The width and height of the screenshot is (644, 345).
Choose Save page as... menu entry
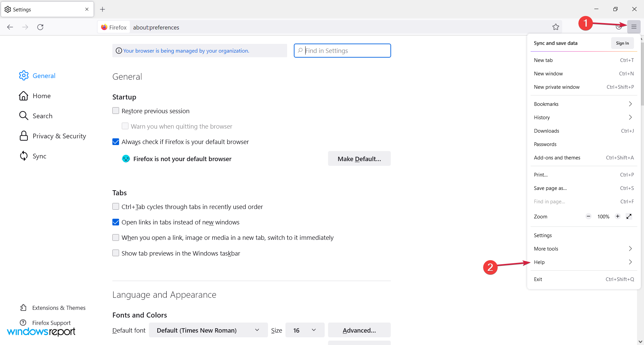[584, 188]
